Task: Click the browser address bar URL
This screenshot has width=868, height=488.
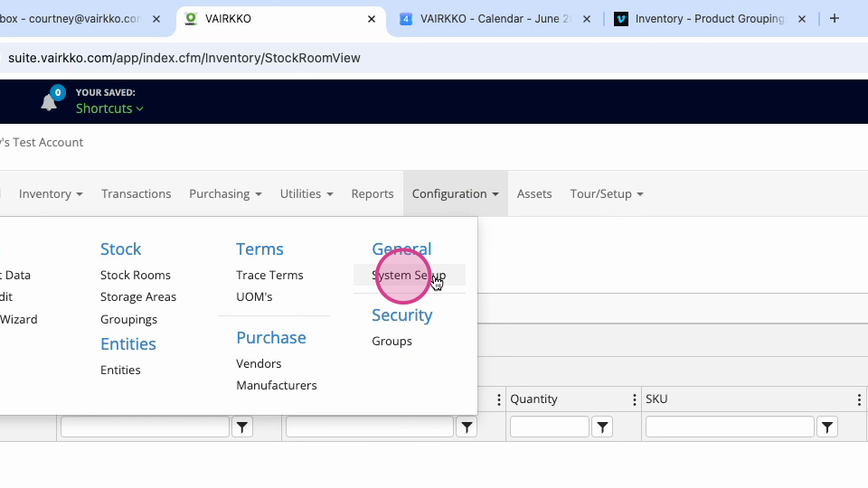Action: coord(184,58)
